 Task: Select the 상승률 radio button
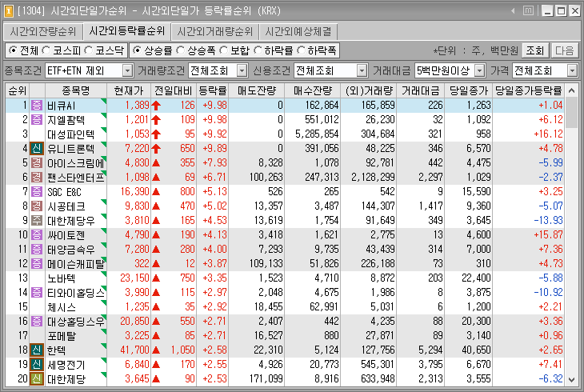pos(137,50)
